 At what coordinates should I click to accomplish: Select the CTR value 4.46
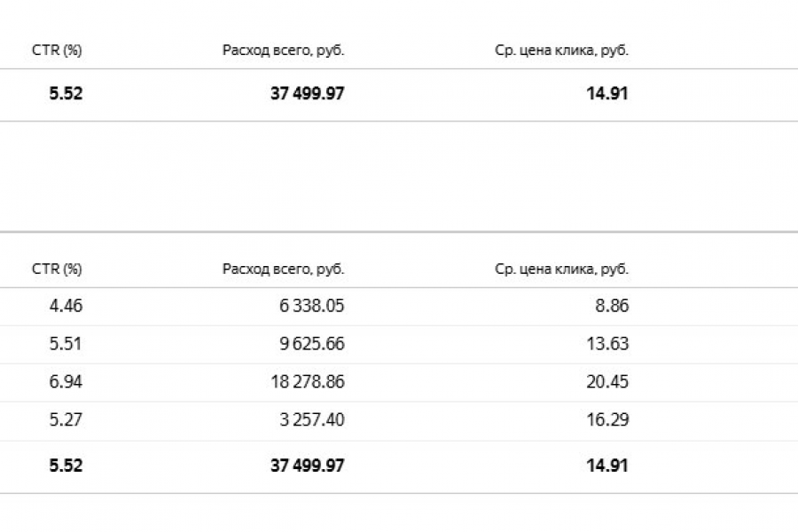coord(66,306)
